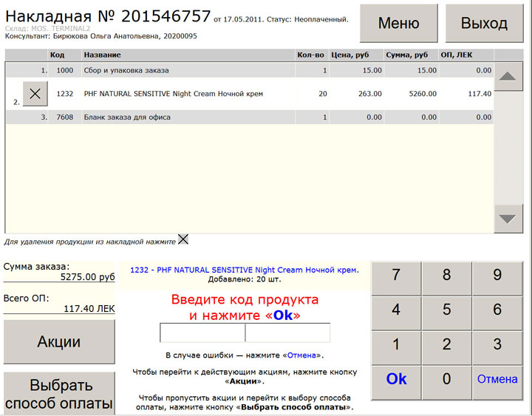Screen dimensions: 532x416
Task: Tap keypad digit 3
Action: tap(497, 348)
